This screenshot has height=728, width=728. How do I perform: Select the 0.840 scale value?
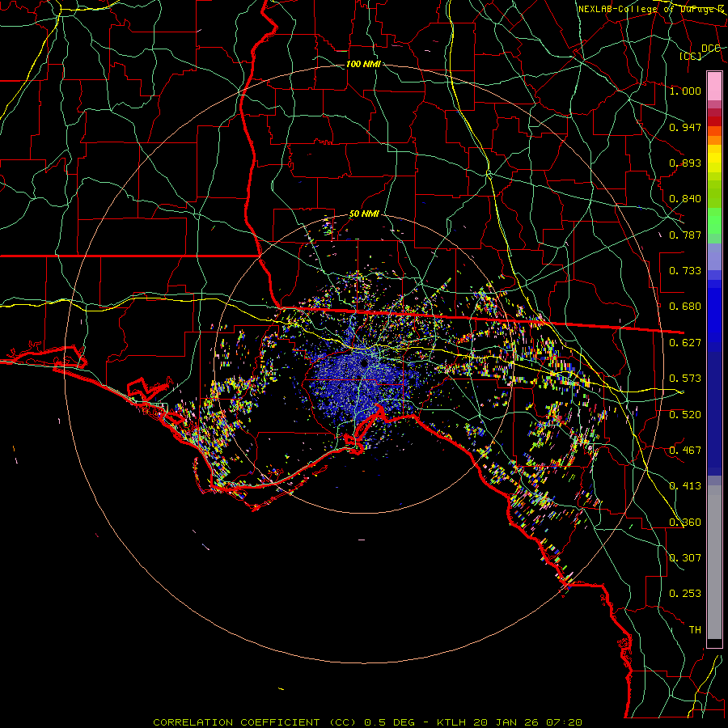685,199
